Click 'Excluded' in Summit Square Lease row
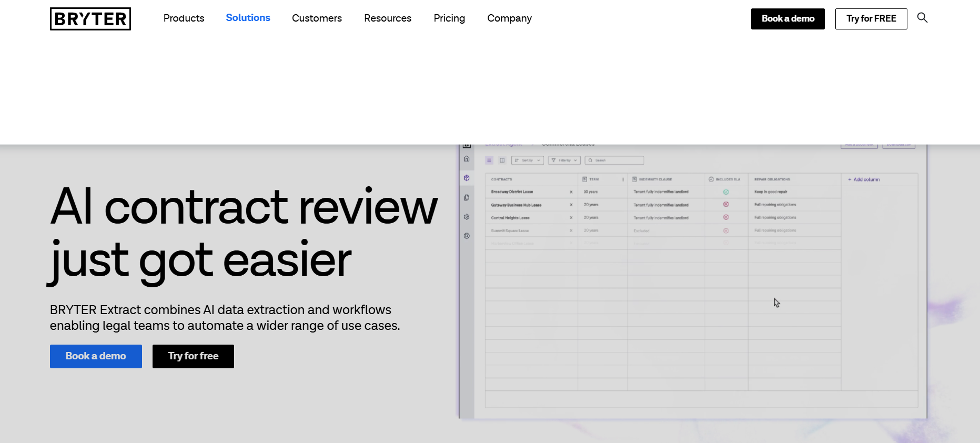 pyautogui.click(x=641, y=230)
